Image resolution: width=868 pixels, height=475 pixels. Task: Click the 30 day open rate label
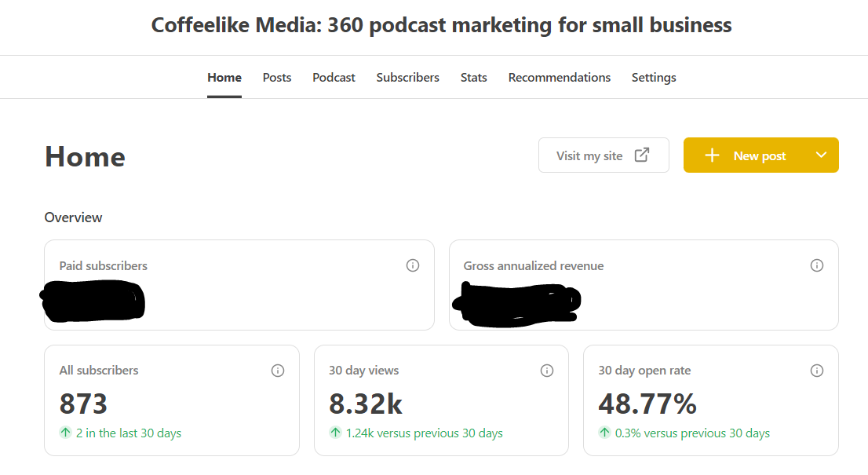(644, 371)
